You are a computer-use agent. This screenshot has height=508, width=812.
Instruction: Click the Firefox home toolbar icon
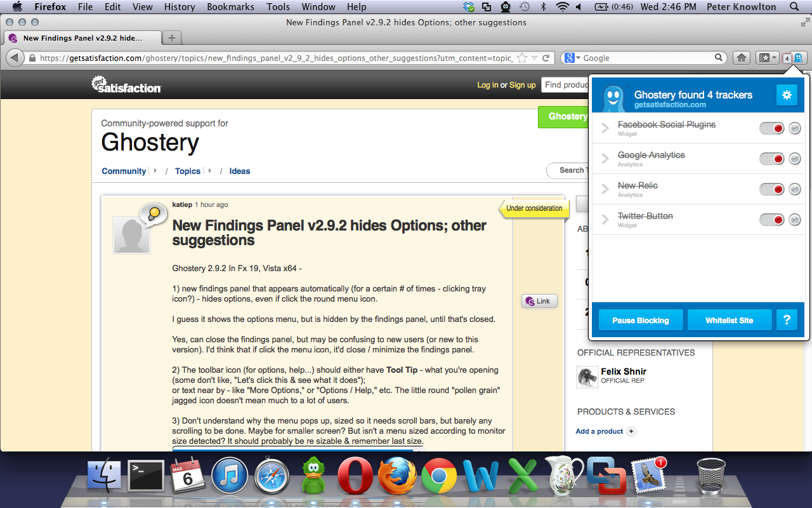pyautogui.click(x=741, y=58)
